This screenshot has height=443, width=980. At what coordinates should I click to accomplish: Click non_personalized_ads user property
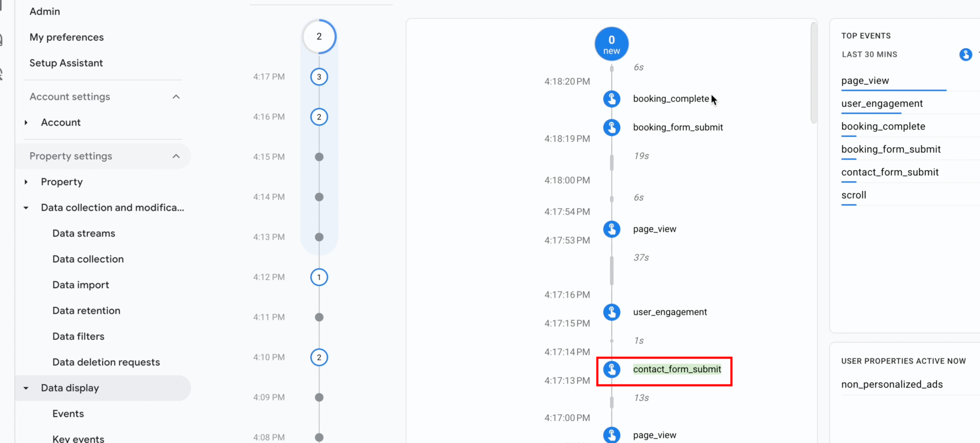tap(892, 384)
